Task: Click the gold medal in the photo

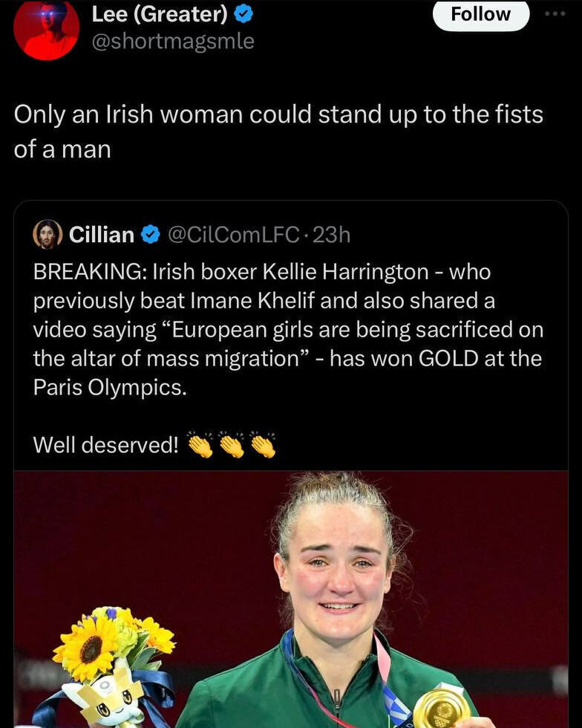Action: coord(442,707)
